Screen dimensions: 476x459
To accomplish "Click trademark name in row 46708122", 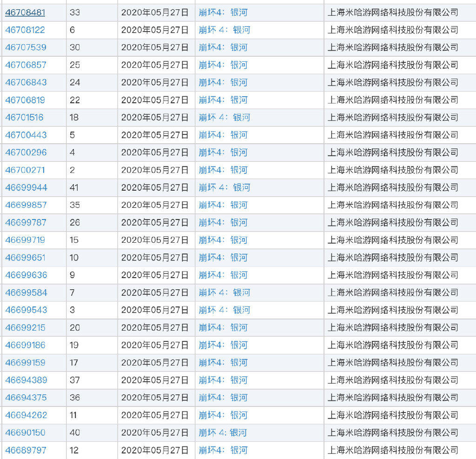I will [225, 30].
